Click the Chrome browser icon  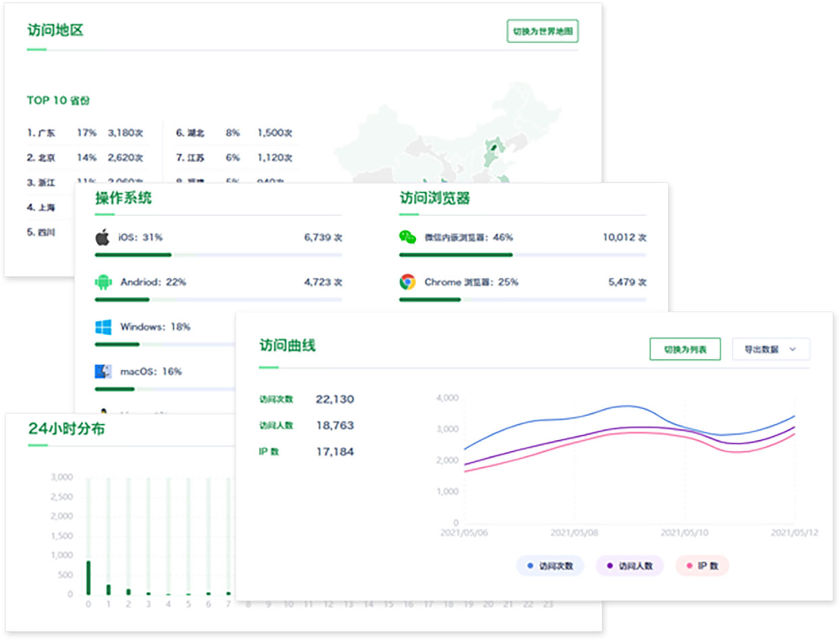(x=407, y=282)
